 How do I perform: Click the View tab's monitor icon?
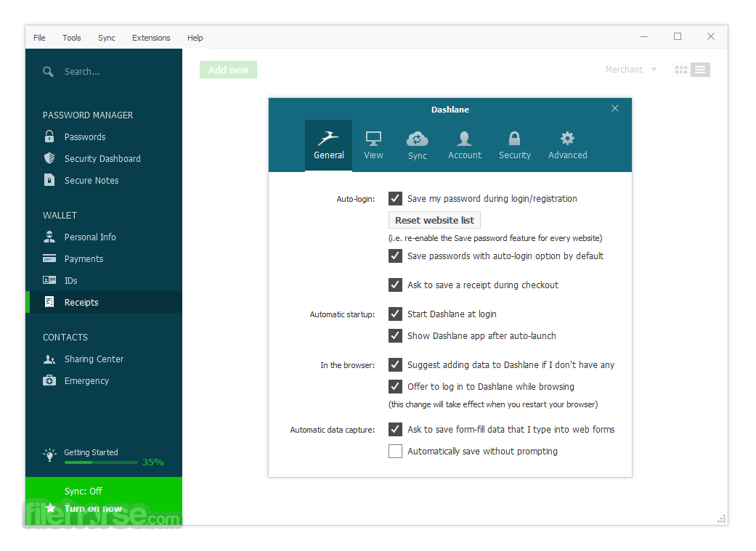[374, 139]
